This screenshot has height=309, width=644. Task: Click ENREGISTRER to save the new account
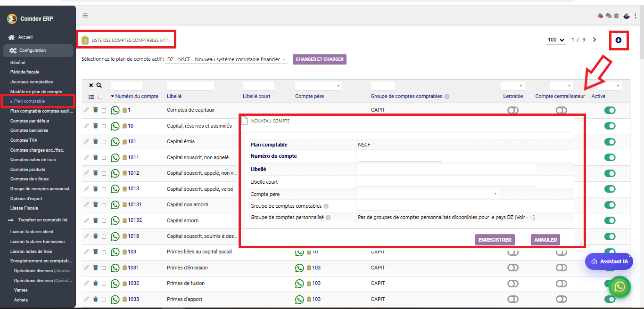coord(495,240)
